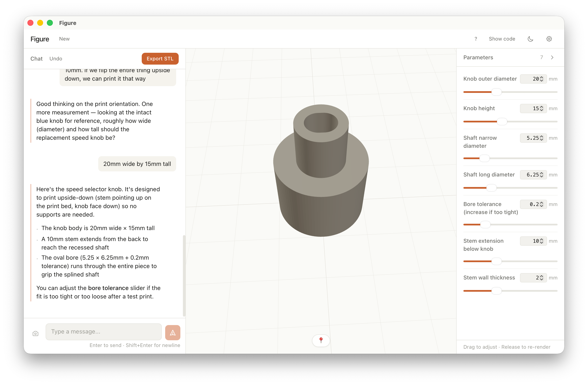Click the Shaft narrow diameter value field
The height and width of the screenshot is (385, 588).
pos(533,138)
